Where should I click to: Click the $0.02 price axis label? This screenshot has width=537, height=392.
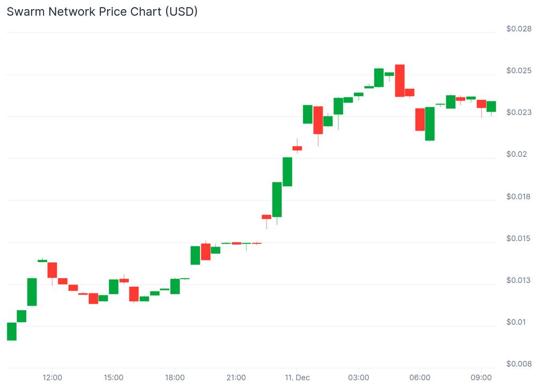(x=517, y=154)
